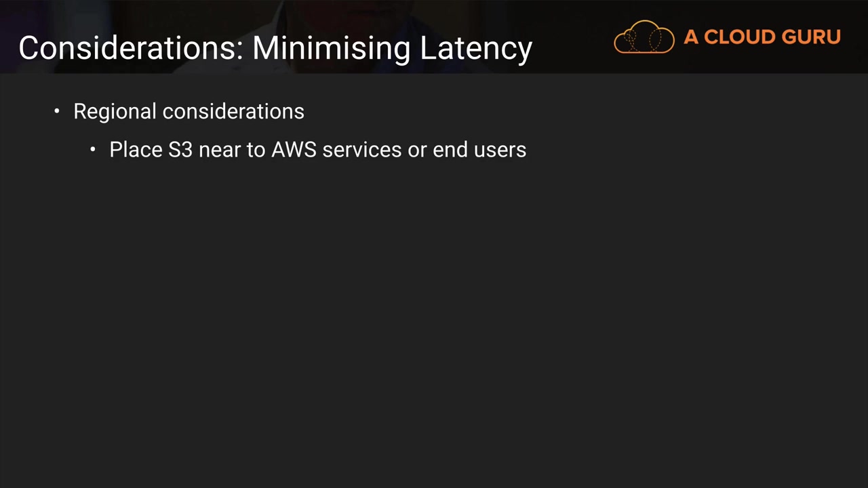
Task: Select the word "Regional" in first bullet
Action: point(115,112)
